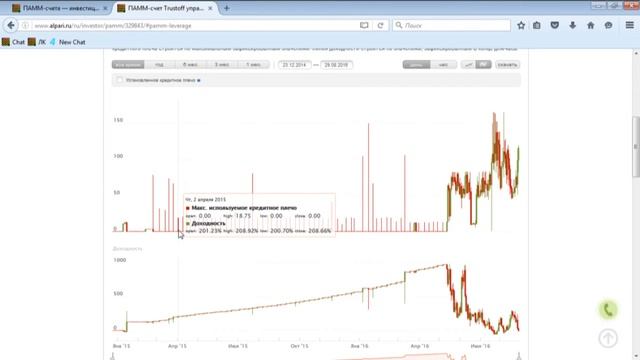Click the end date field
Viewport: 640px width, 360px height.
tap(336, 65)
